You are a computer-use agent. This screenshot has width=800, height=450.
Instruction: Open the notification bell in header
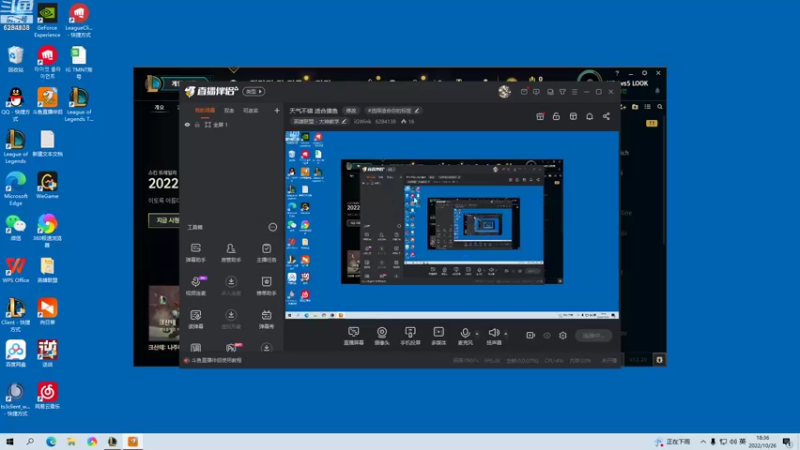point(589,116)
